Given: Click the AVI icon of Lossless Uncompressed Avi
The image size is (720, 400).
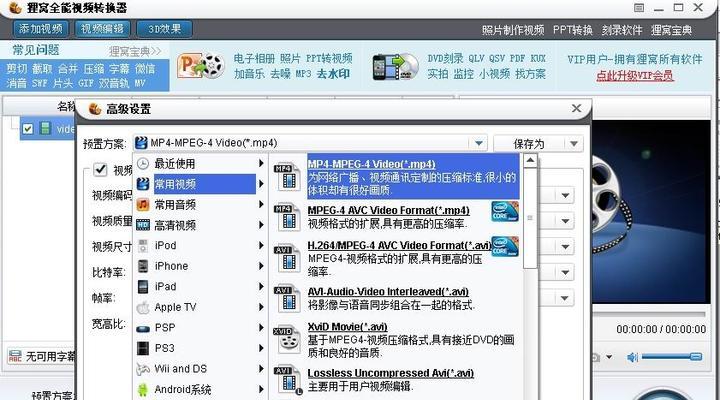Looking at the screenshot, I should (x=288, y=380).
